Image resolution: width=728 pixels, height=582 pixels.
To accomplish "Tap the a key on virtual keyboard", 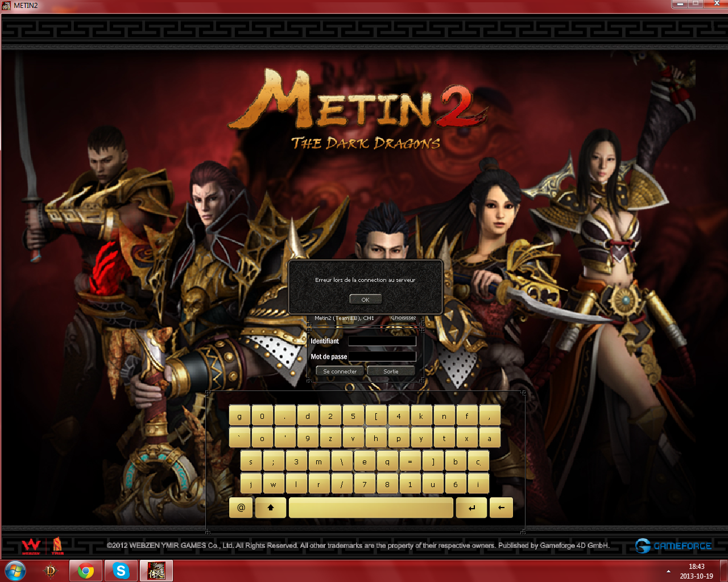I will [x=490, y=438].
